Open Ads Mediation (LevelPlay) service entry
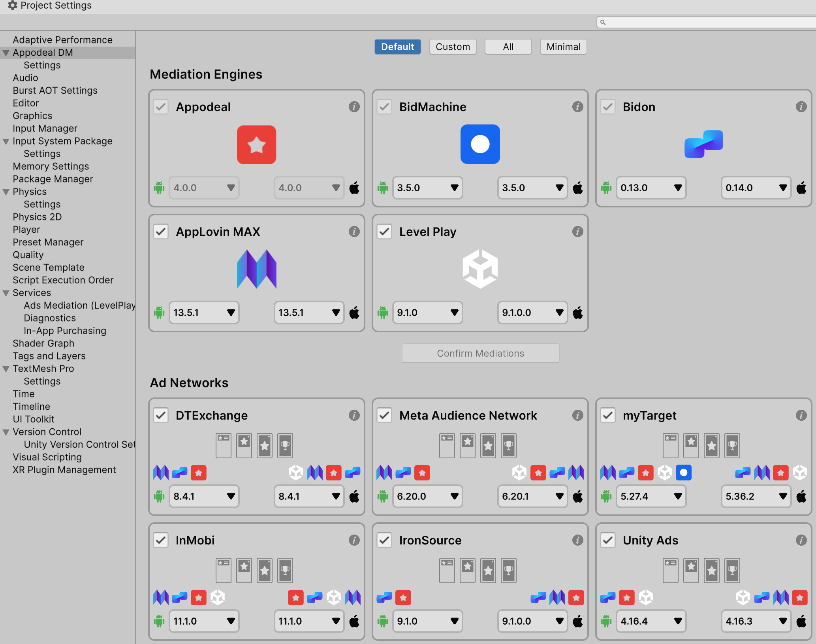This screenshot has height=644, width=816. click(79, 305)
